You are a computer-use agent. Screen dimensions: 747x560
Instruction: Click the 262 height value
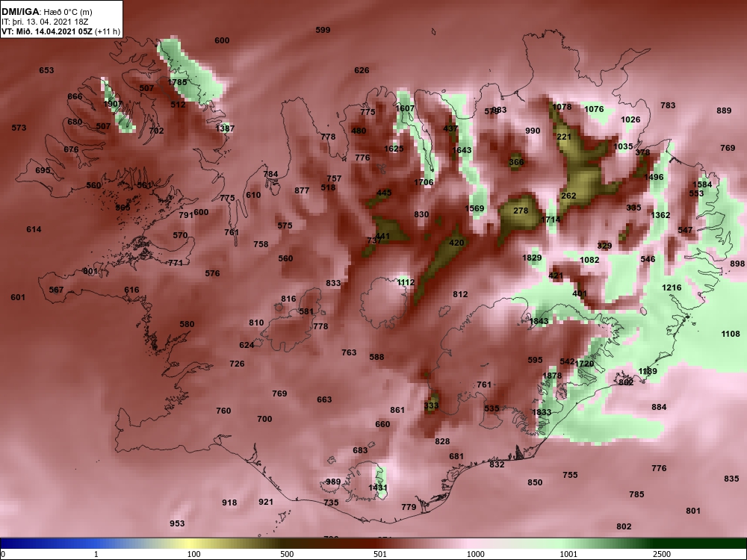tap(568, 196)
